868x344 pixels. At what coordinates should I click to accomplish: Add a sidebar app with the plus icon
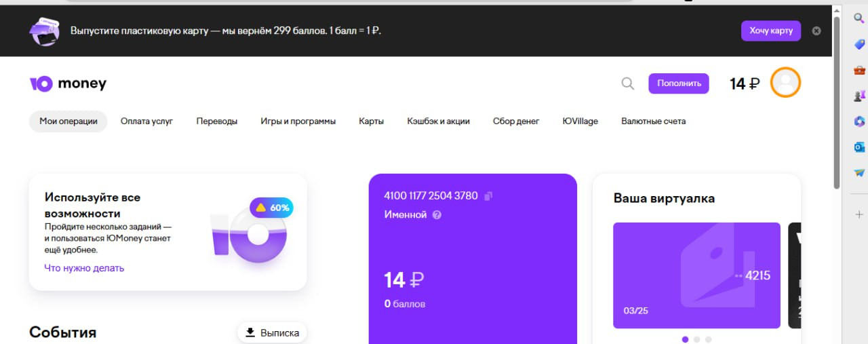[x=859, y=214]
